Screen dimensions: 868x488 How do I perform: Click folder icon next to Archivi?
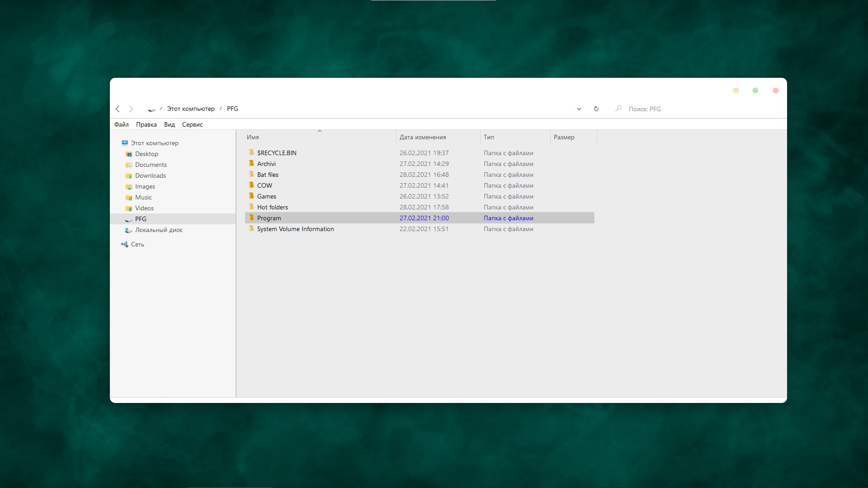pyautogui.click(x=251, y=163)
